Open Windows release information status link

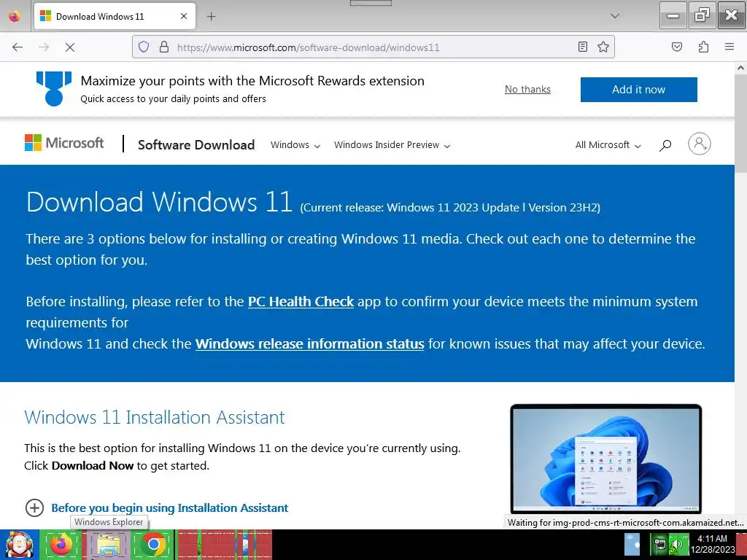click(309, 344)
